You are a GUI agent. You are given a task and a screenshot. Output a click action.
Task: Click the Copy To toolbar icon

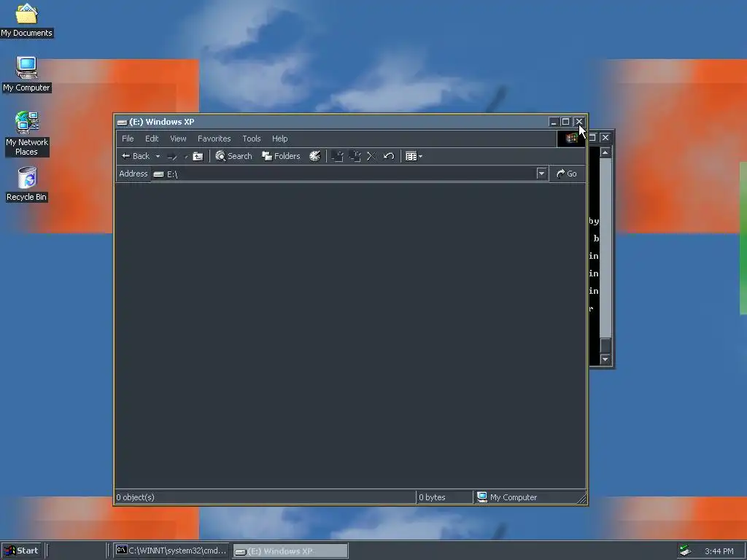[x=355, y=156]
